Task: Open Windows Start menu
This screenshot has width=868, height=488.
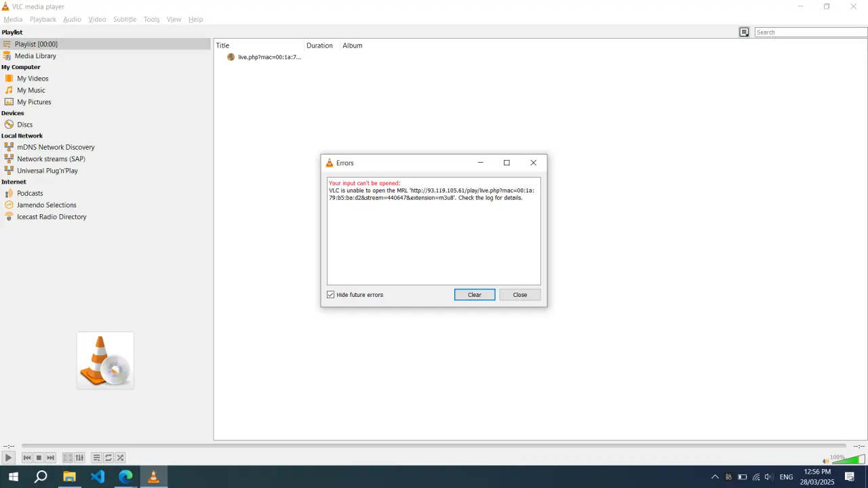Action: (x=13, y=476)
